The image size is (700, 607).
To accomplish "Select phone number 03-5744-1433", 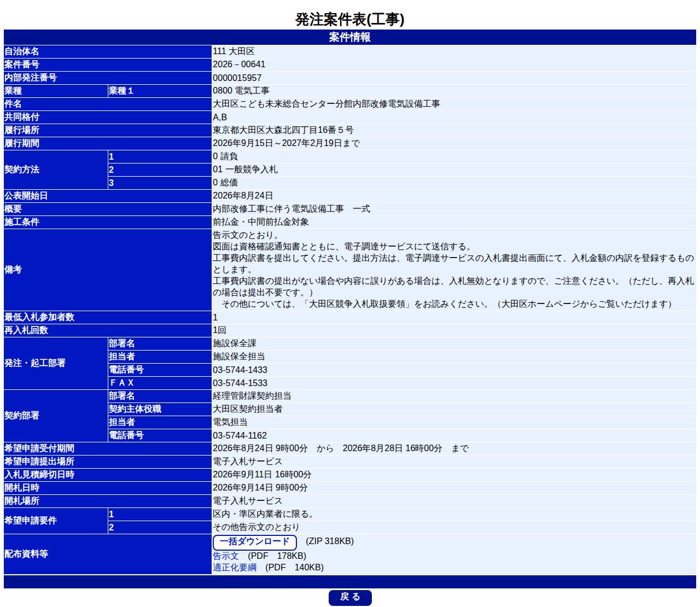I will (240, 370).
